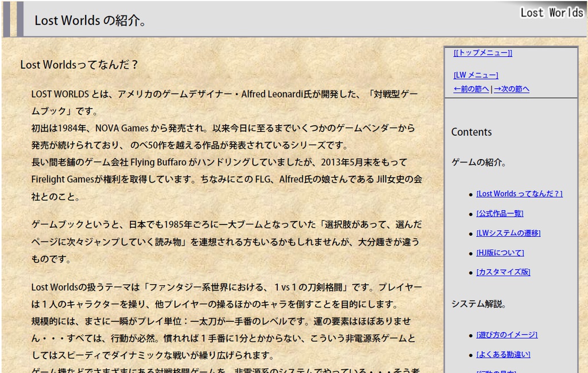Click the text NOVA Games in the paragraph
This screenshot has width=588, height=373.
click(122, 128)
